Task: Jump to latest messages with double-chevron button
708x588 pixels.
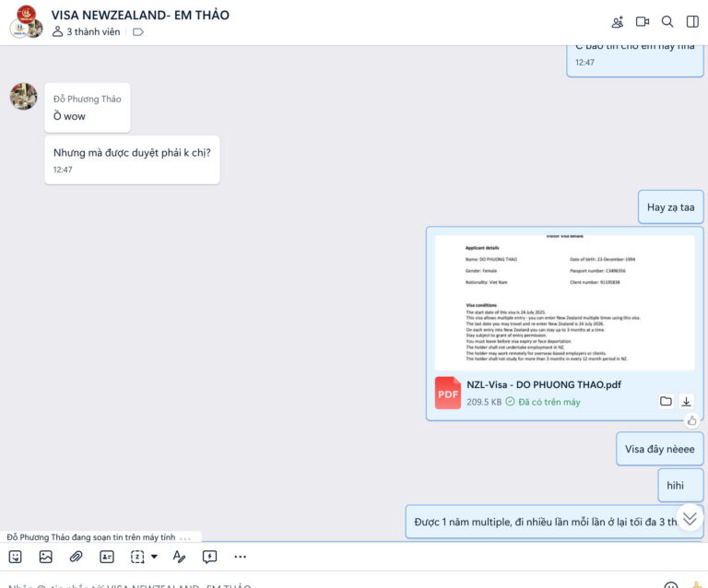Action: click(690, 518)
